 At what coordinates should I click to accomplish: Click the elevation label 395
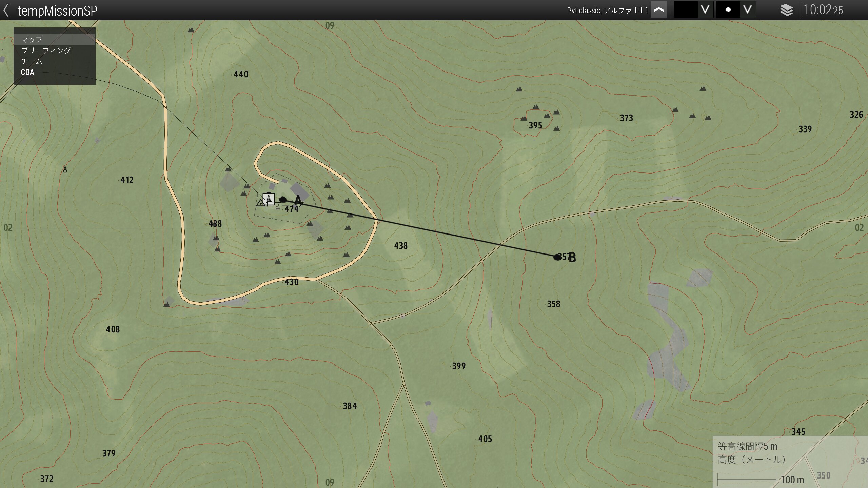(x=536, y=125)
